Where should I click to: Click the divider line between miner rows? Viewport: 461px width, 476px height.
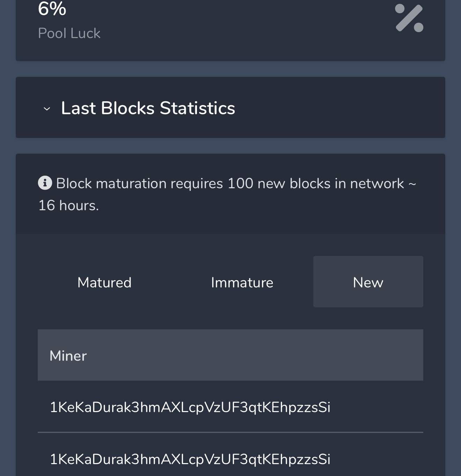click(x=230, y=432)
